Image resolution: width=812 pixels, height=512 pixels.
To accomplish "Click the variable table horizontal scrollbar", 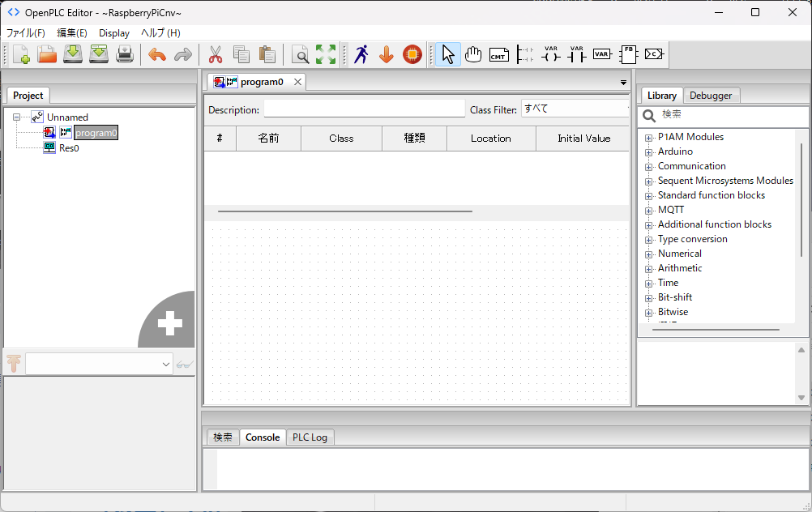I will [x=345, y=211].
